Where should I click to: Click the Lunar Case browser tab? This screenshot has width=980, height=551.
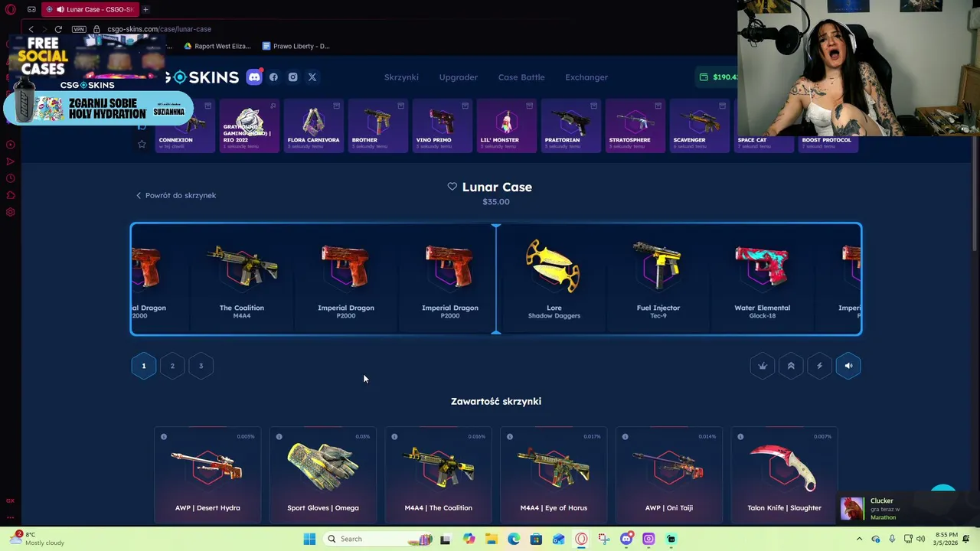click(89, 9)
